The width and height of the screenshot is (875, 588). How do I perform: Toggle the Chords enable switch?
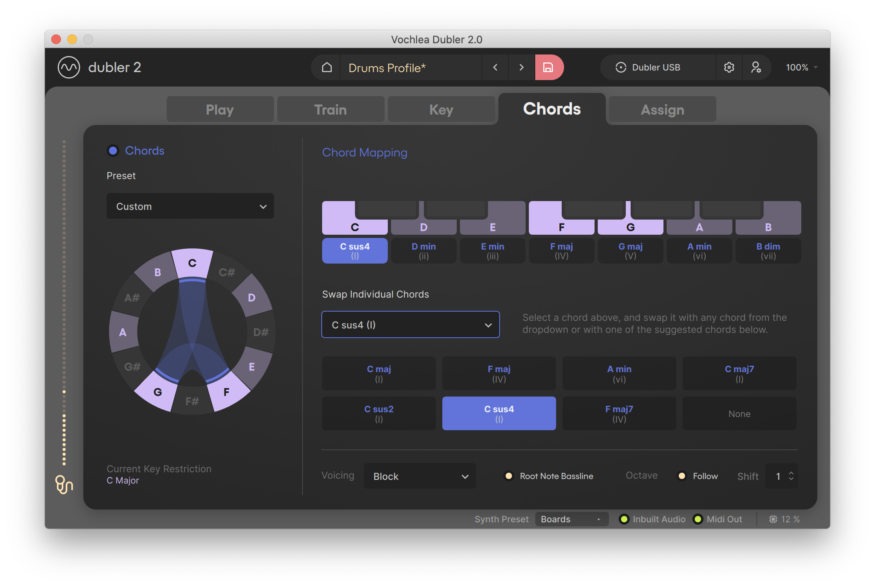(x=113, y=151)
